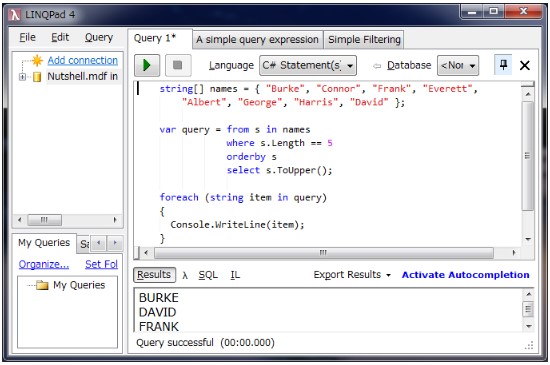The height and width of the screenshot is (365, 550).
Task: Close the current query with X icon
Action: (x=524, y=65)
